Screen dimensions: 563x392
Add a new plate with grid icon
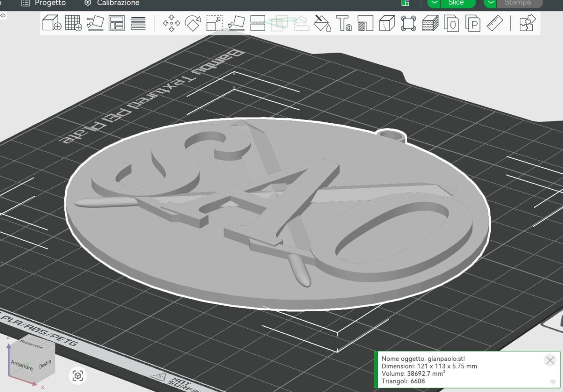pos(73,23)
